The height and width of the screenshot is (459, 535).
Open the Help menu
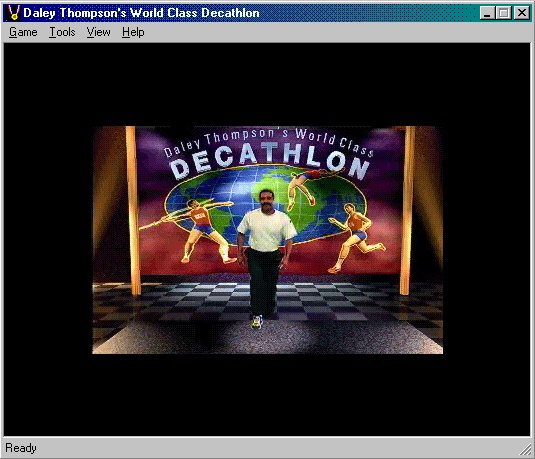point(133,32)
